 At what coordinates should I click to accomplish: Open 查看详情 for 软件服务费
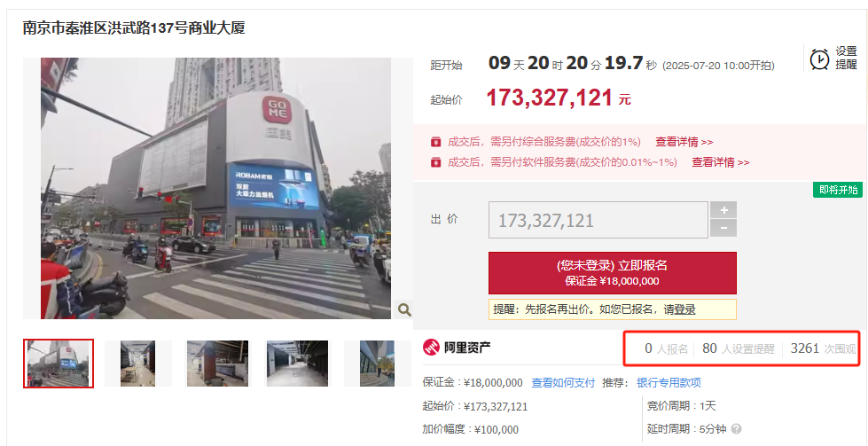point(720,162)
